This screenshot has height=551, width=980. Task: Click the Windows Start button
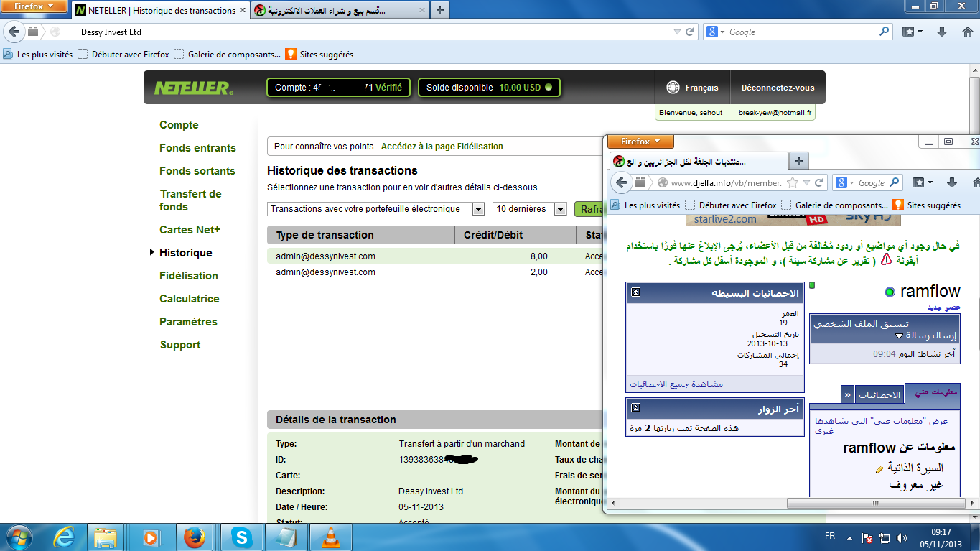18,537
